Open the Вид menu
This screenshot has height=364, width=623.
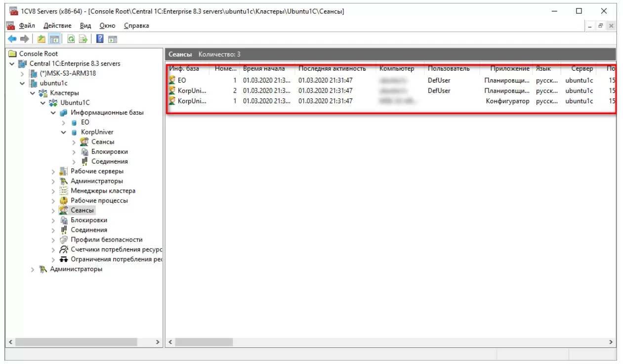[85, 26]
